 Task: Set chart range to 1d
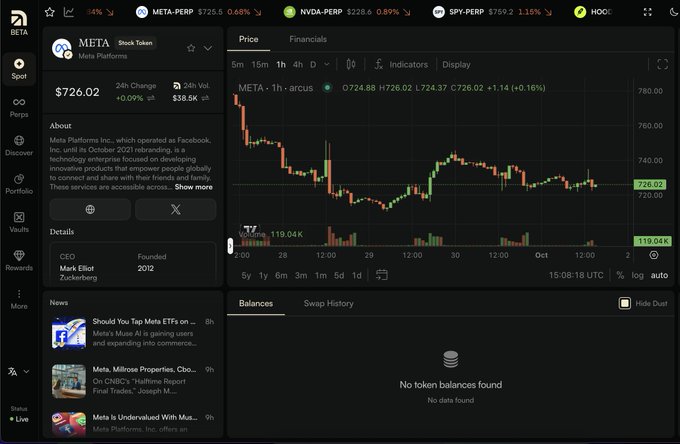[x=356, y=275]
